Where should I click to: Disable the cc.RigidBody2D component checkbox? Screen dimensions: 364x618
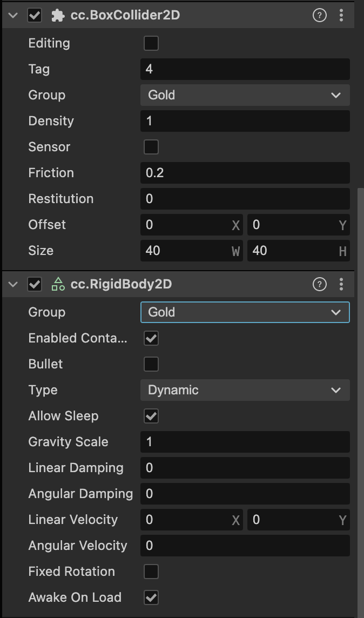(x=35, y=284)
